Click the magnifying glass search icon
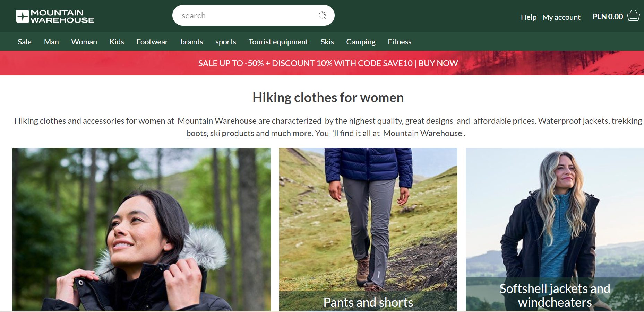This screenshot has width=644, height=312. click(x=322, y=16)
